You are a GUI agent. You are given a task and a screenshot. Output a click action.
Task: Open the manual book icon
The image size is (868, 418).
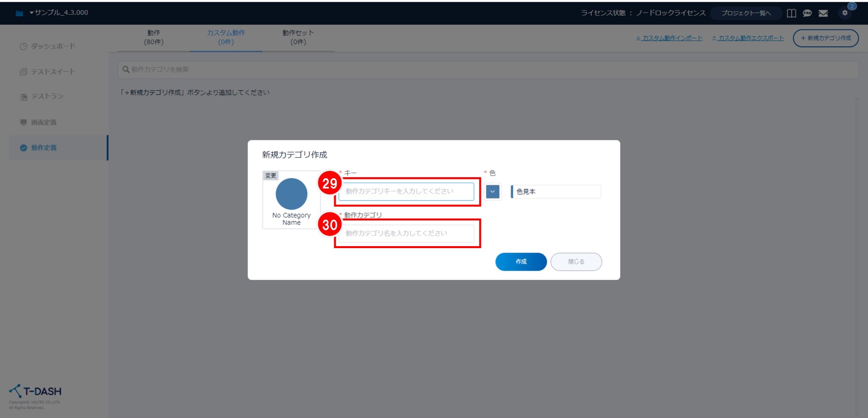(x=791, y=13)
